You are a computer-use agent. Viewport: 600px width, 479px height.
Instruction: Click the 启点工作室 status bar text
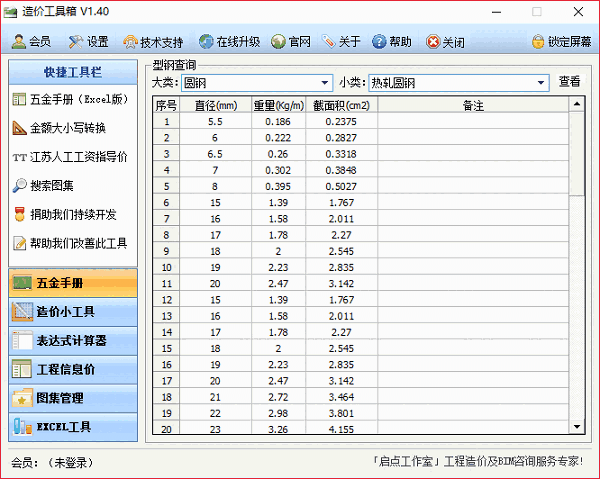tap(478, 461)
